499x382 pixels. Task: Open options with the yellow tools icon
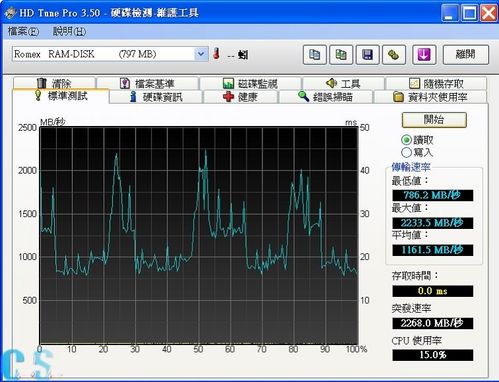point(394,54)
